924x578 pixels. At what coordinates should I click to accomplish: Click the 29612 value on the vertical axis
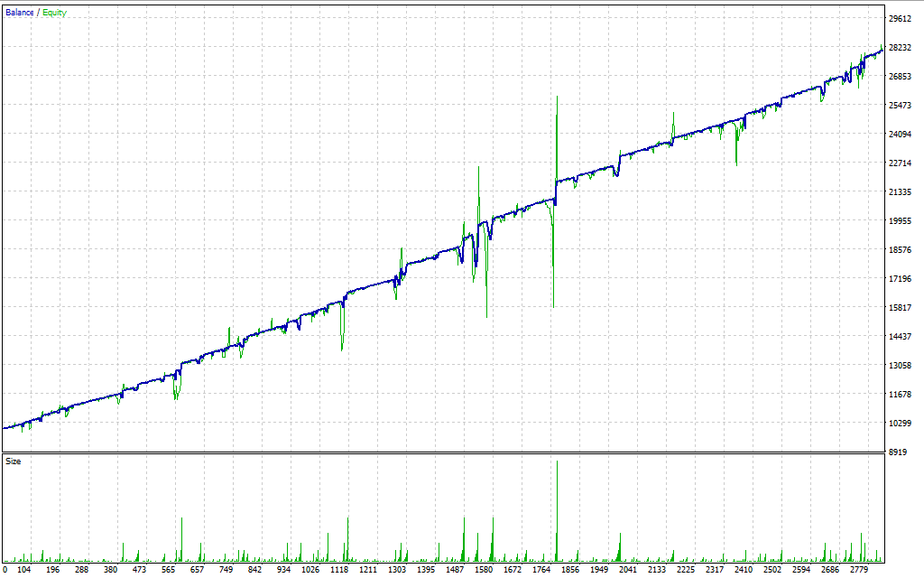tap(901, 18)
